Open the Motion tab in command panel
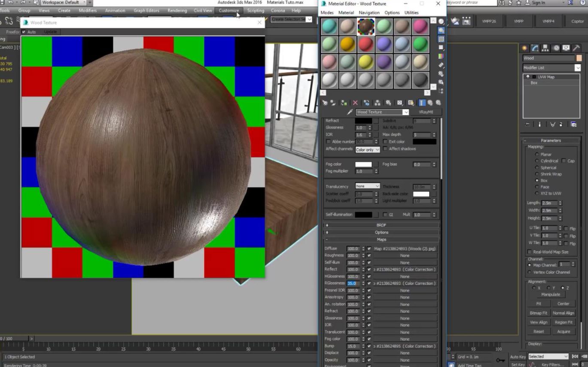Screen dimensions: 588x367 point(556,48)
